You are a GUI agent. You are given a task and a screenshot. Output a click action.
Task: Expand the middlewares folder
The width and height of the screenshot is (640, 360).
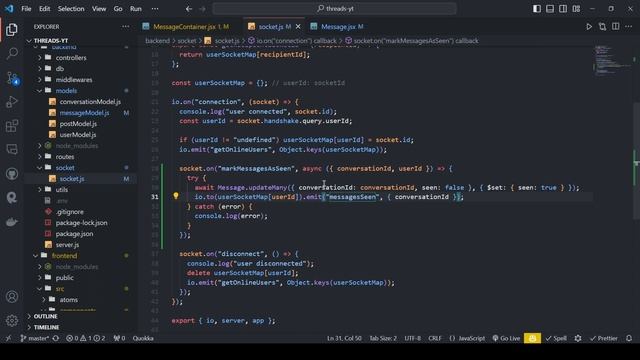point(74,80)
